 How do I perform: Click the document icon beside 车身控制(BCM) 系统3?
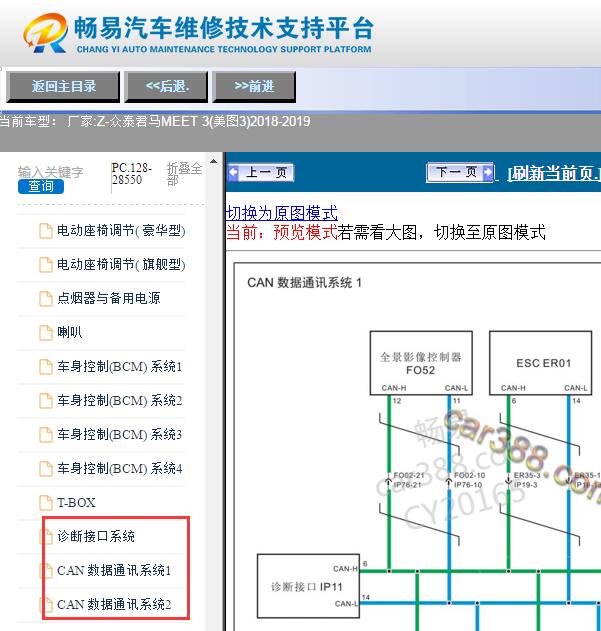(x=45, y=435)
